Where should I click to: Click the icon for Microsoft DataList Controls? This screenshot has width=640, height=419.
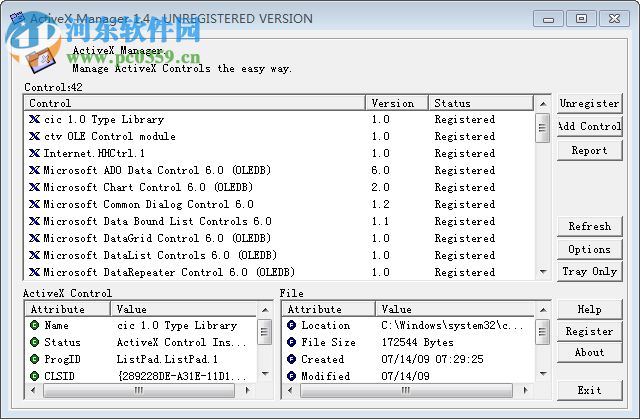(x=35, y=255)
